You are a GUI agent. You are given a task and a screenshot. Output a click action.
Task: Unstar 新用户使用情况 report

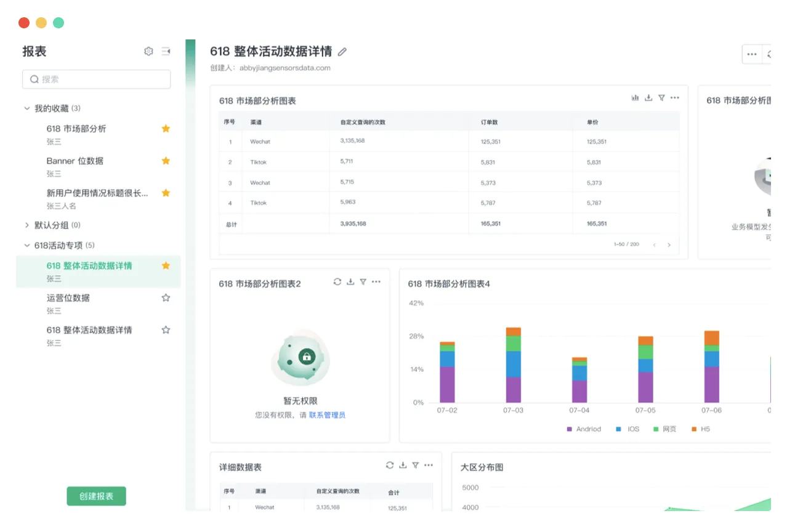pyautogui.click(x=166, y=193)
